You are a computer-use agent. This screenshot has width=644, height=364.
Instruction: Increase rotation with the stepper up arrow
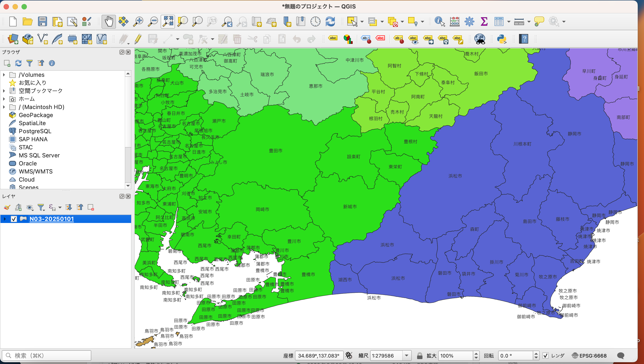[x=536, y=353]
